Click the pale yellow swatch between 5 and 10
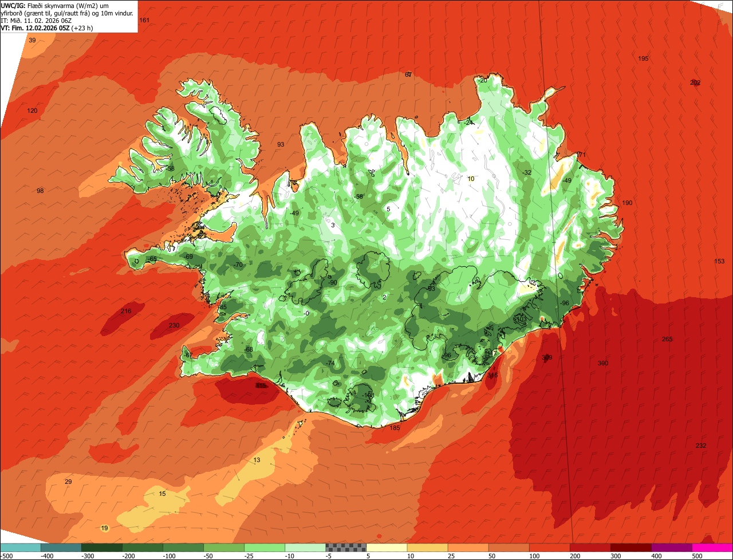 (x=387, y=547)
